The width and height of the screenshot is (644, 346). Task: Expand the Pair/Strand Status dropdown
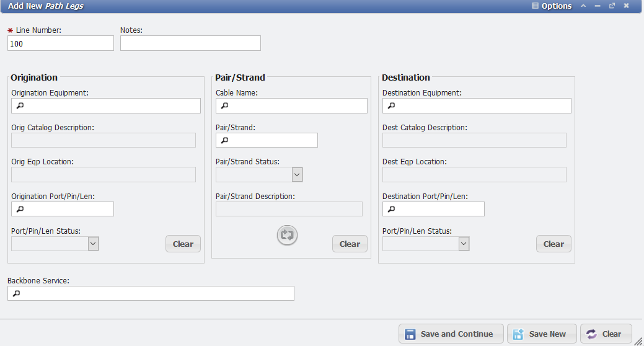(297, 175)
